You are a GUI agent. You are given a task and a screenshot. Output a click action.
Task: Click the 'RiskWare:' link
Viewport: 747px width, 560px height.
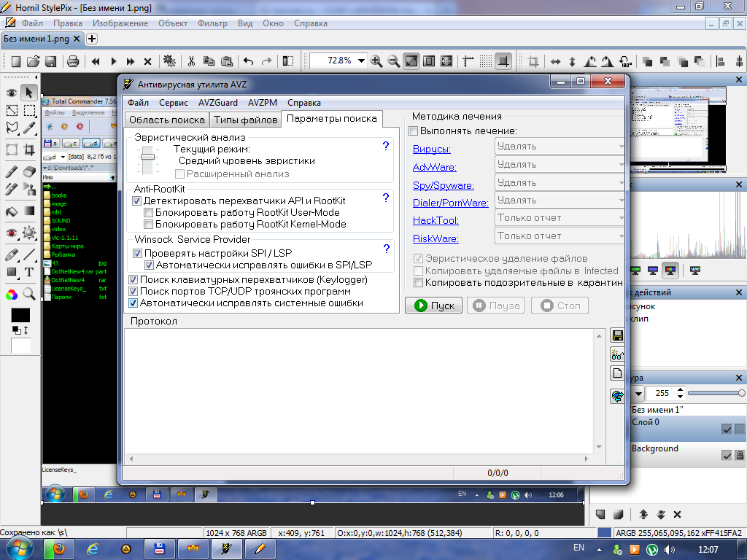click(x=436, y=238)
